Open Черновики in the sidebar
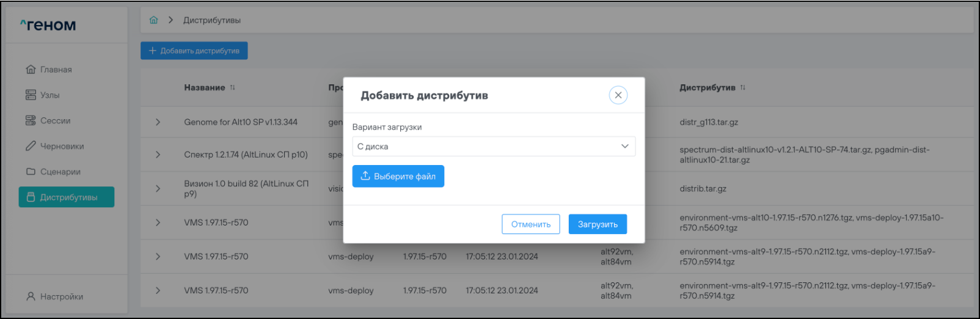Viewport: 980px width, 319px height. click(x=62, y=147)
